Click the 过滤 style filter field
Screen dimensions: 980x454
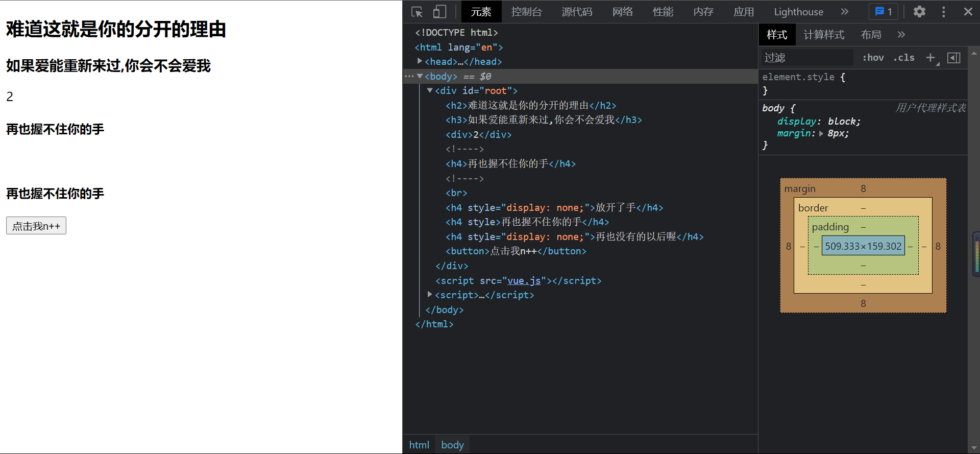point(806,58)
